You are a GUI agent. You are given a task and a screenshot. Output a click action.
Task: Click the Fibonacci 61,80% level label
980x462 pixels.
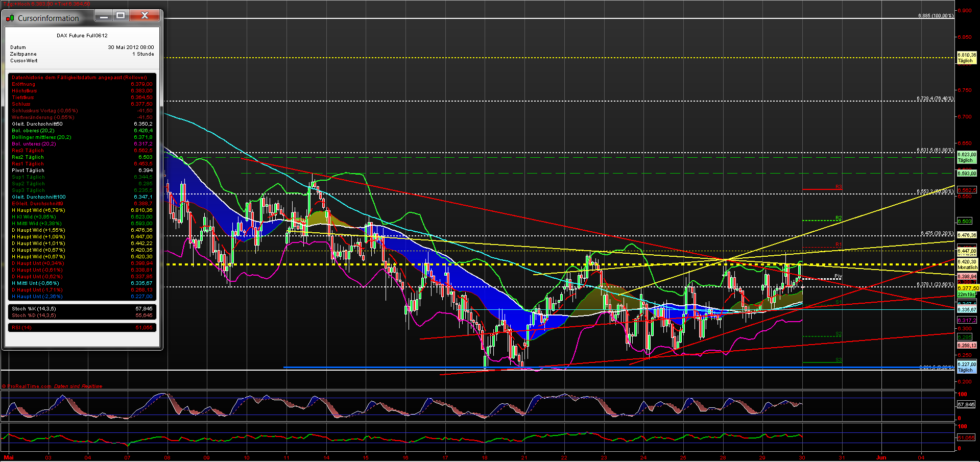[935, 150]
